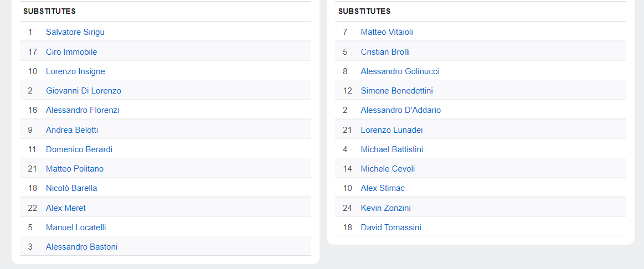Open Andrea Belotti player page
The height and width of the screenshot is (269, 644).
coord(72,130)
